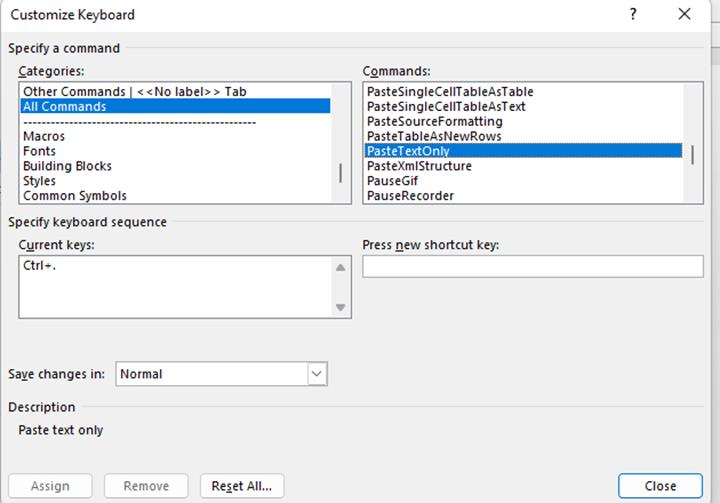Select the PasteXmlStructure command
The image size is (720, 503).
[x=419, y=166]
